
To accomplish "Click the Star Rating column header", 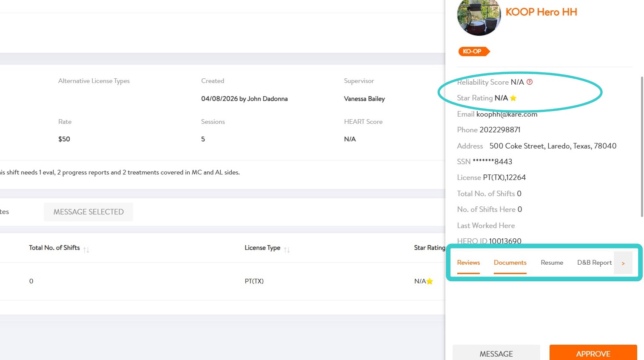I will (429, 248).
